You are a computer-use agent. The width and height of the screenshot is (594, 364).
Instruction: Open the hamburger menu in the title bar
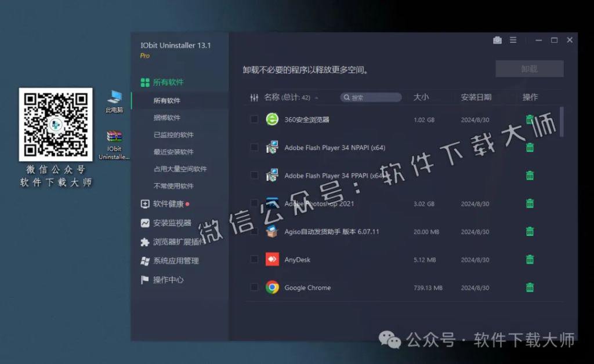point(513,40)
